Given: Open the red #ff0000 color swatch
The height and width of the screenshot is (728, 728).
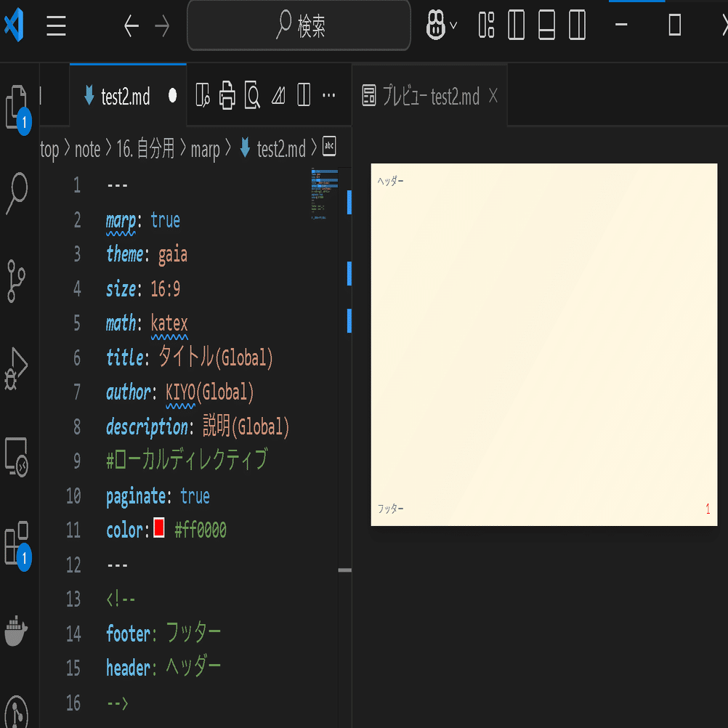Looking at the screenshot, I should [x=159, y=527].
